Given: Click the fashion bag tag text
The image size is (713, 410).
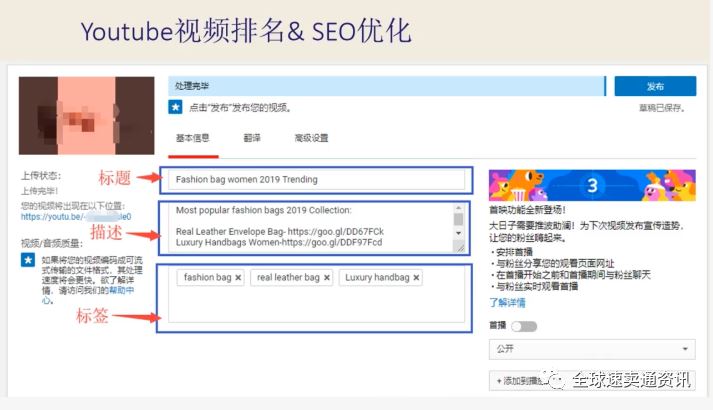Looking at the screenshot, I should pyautogui.click(x=207, y=277).
